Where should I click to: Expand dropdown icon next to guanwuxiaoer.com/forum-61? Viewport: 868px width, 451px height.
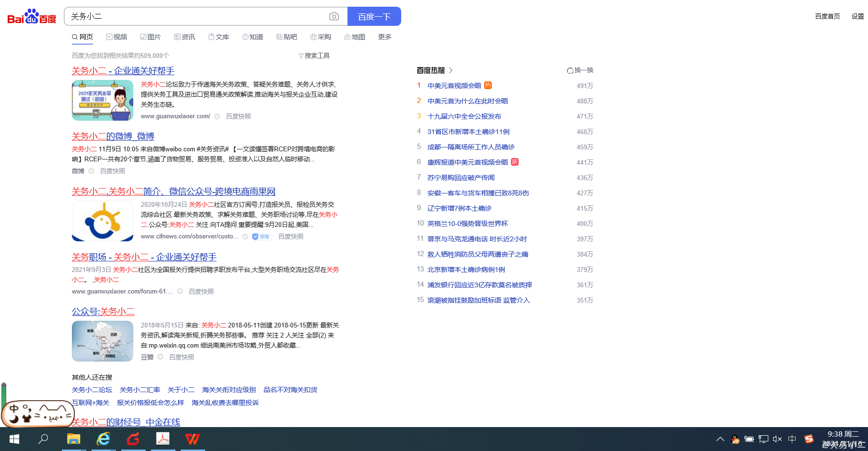coord(180,291)
